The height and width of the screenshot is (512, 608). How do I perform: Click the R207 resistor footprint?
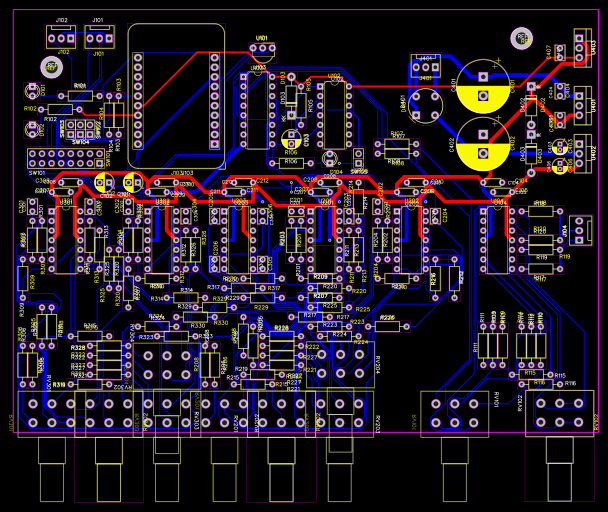click(320, 298)
